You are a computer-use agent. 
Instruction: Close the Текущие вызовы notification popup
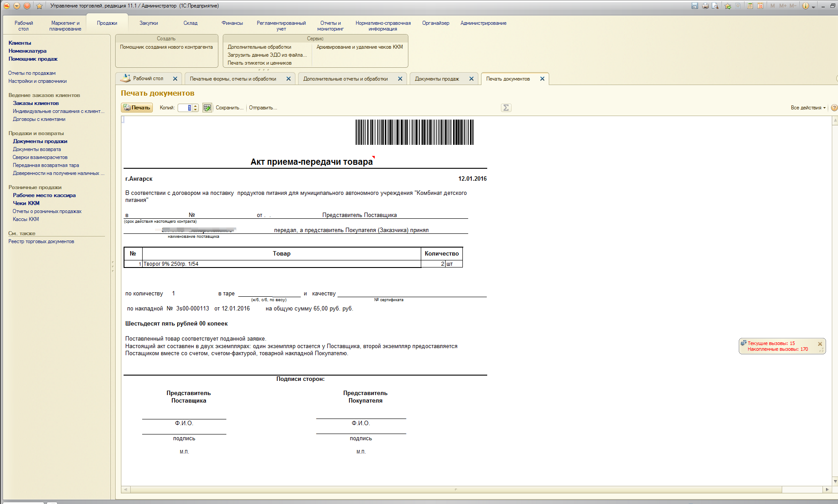click(x=820, y=344)
